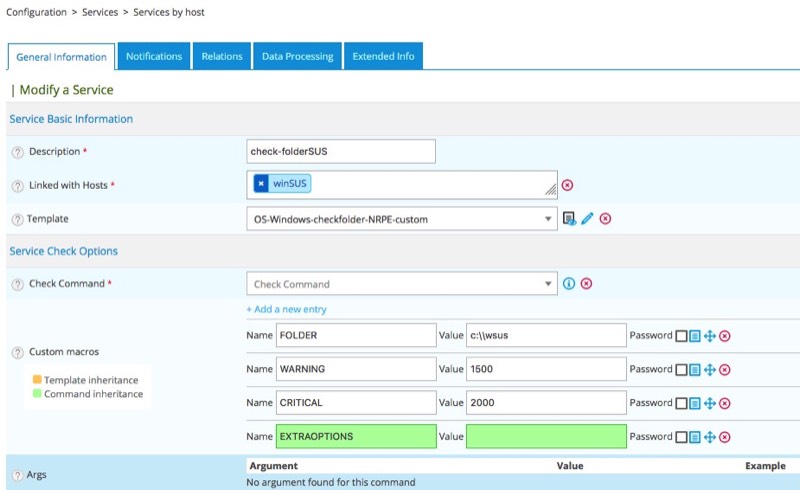This screenshot has width=800, height=490.
Task: Click the CRITICAL value input field
Action: coord(546,403)
